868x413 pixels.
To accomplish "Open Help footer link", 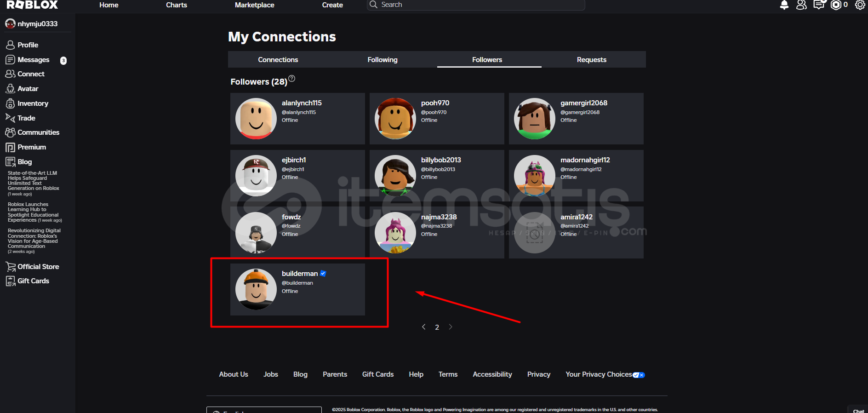I will 416,374.
